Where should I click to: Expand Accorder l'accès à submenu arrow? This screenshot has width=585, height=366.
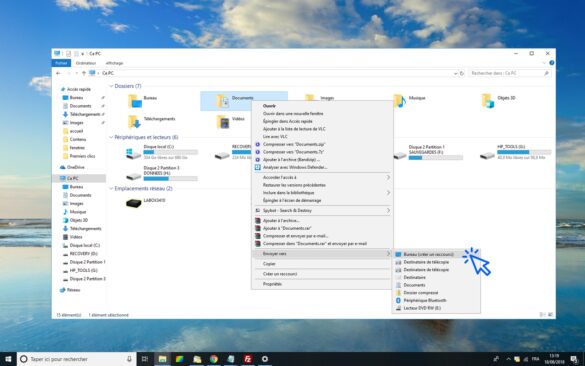pos(388,178)
